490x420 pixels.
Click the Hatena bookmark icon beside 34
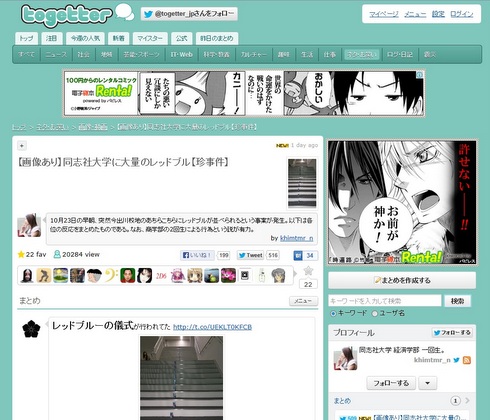point(298,255)
